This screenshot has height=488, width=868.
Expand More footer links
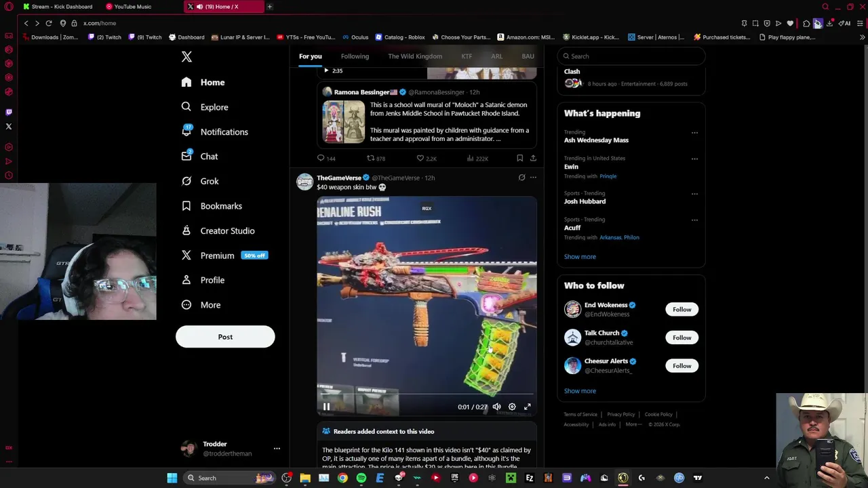click(x=633, y=424)
